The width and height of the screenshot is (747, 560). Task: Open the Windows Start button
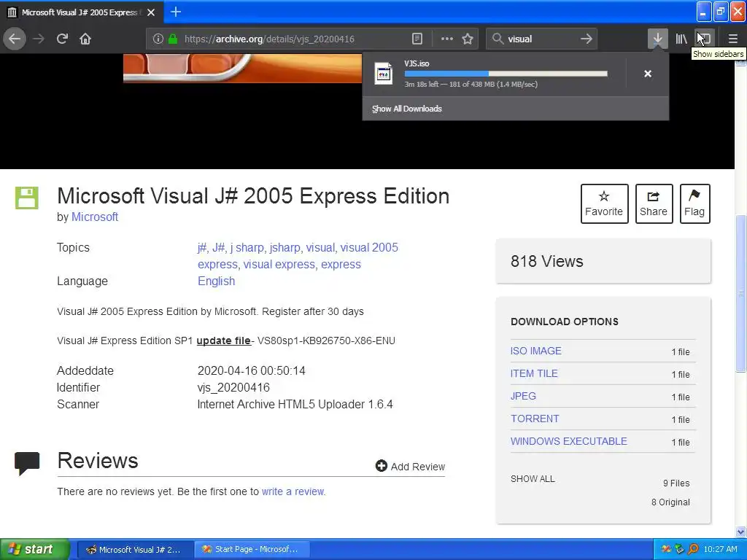click(x=35, y=549)
